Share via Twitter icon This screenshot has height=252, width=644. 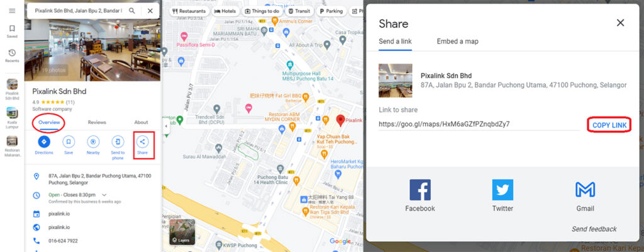point(502,190)
